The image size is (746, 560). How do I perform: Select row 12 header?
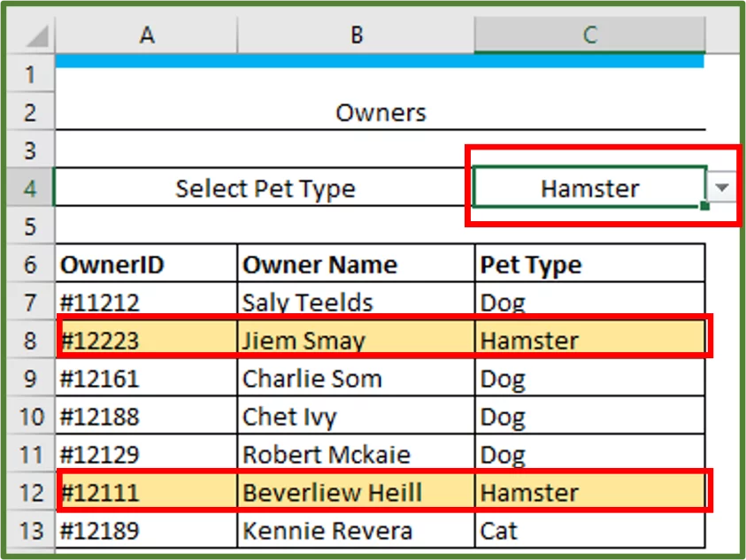point(30,493)
